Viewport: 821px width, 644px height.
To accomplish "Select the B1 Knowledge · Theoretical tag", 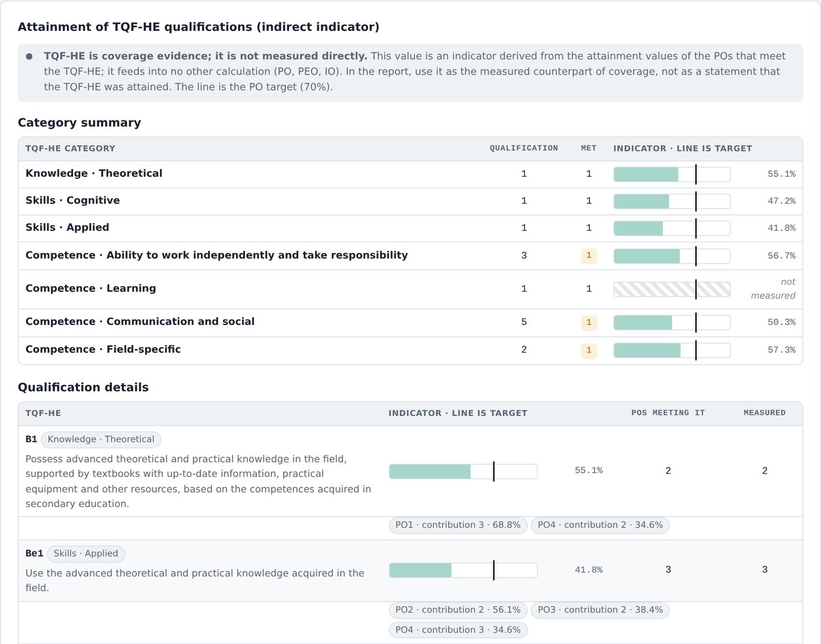I will [x=101, y=439].
